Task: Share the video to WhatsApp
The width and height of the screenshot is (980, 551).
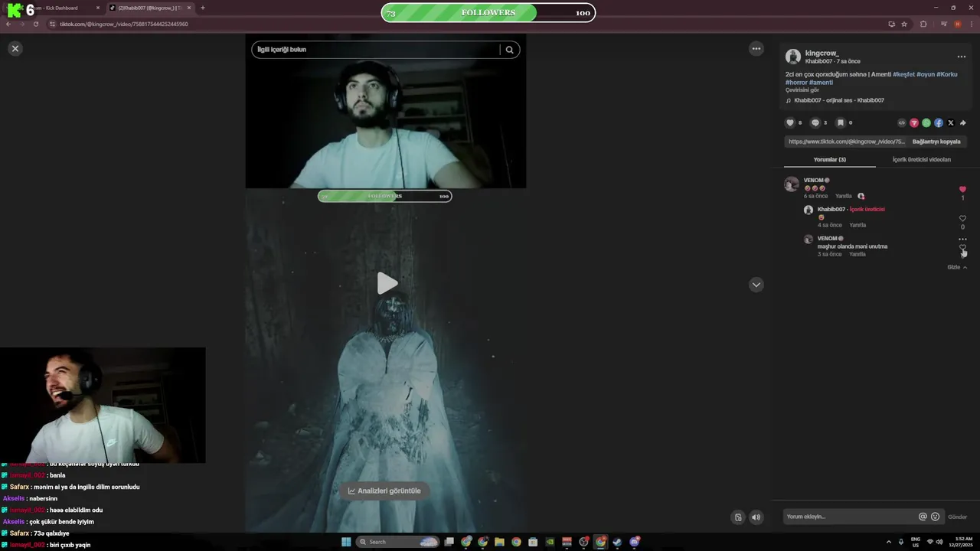Action: click(926, 122)
